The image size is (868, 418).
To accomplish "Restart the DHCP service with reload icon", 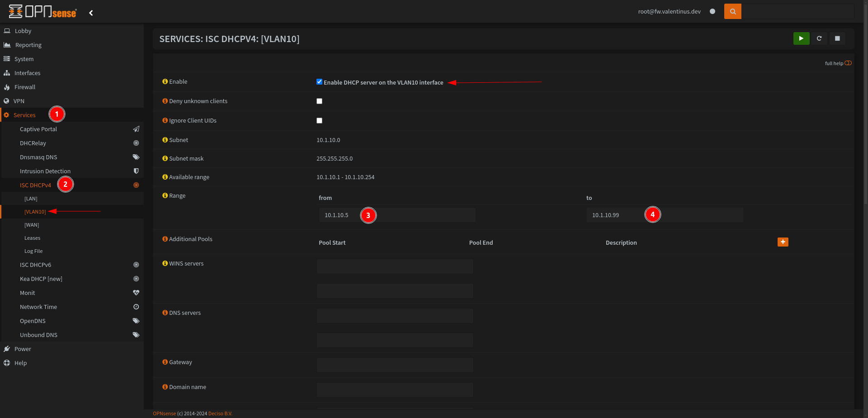I will point(819,38).
